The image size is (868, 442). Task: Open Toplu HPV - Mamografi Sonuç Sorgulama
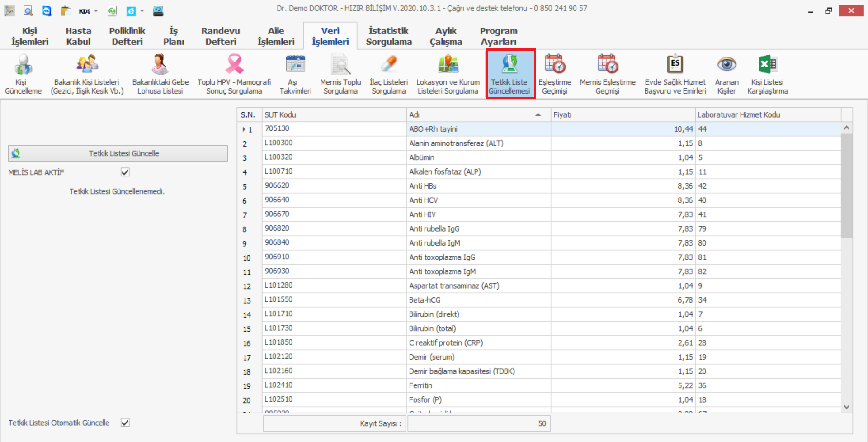[234, 74]
